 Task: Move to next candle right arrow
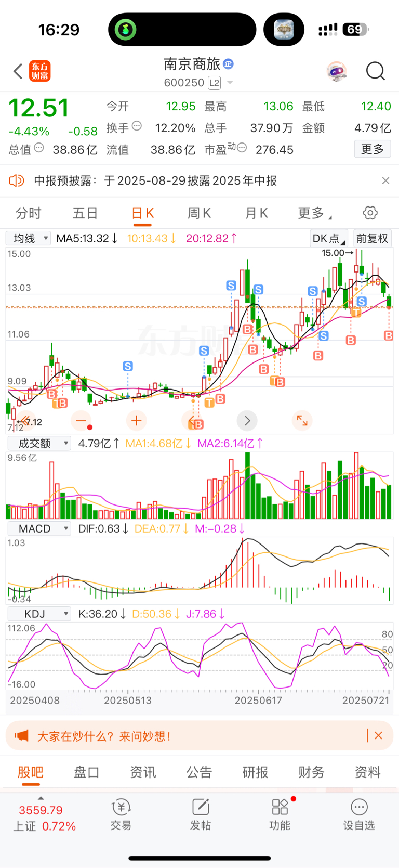click(247, 420)
